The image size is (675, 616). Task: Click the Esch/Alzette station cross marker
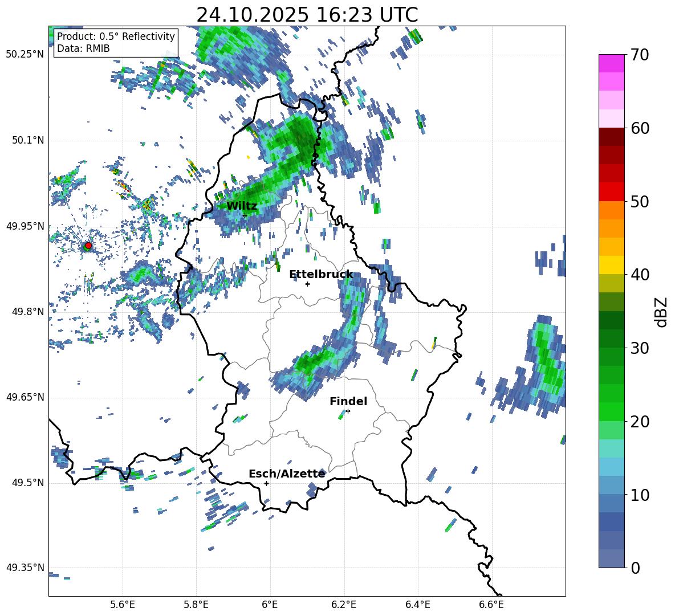click(x=266, y=483)
